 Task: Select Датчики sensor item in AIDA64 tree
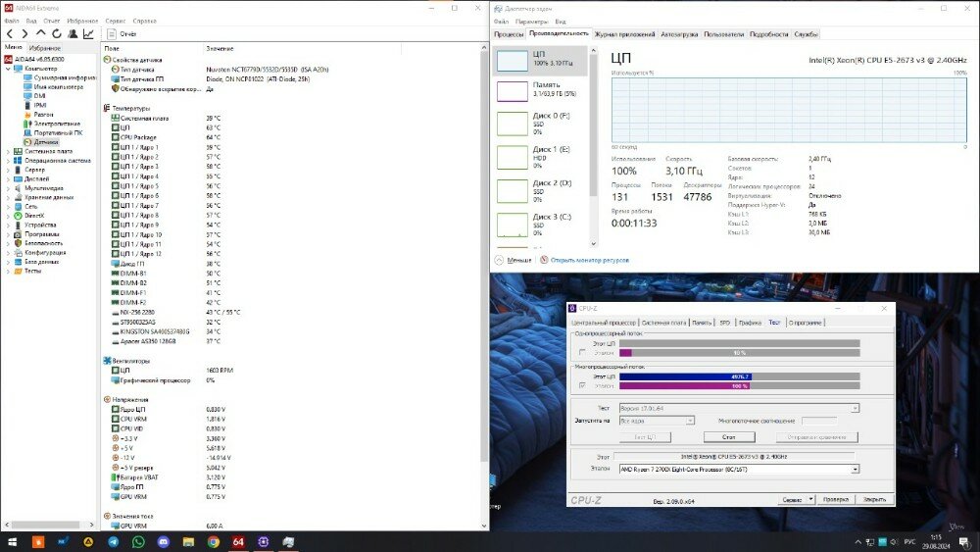pyautogui.click(x=46, y=142)
